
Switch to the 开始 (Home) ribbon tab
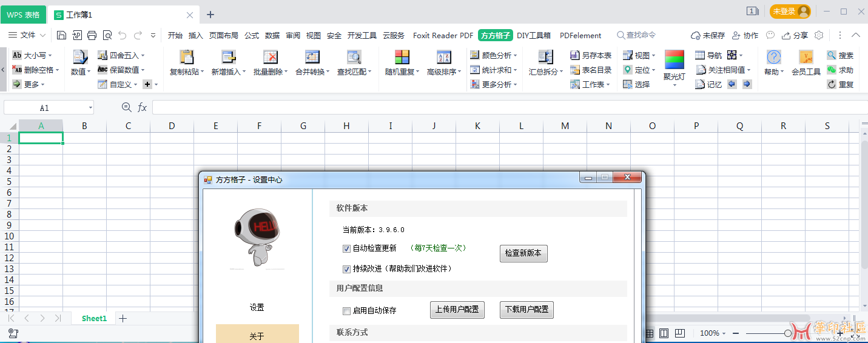click(x=175, y=35)
